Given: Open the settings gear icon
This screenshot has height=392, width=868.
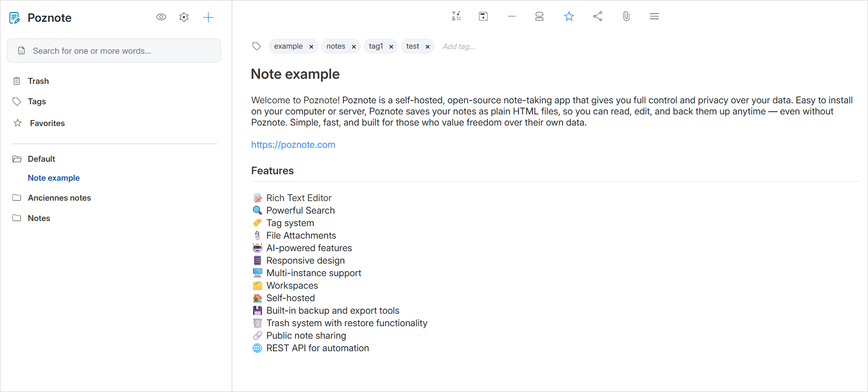Looking at the screenshot, I should tap(184, 18).
